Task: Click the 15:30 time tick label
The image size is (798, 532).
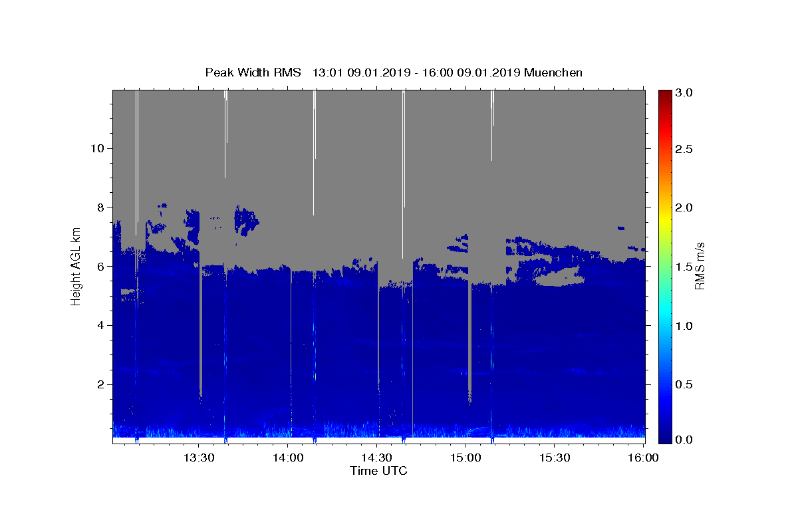Action: click(555, 458)
